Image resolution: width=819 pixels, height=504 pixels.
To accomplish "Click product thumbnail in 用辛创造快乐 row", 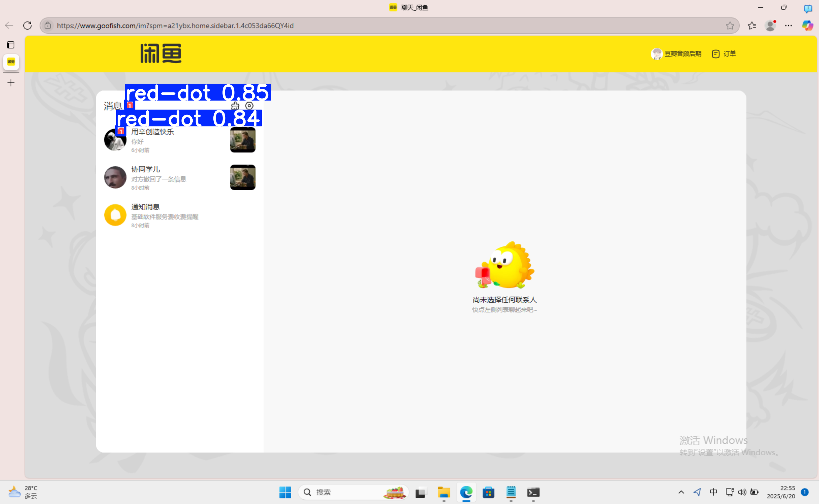I will (x=243, y=140).
